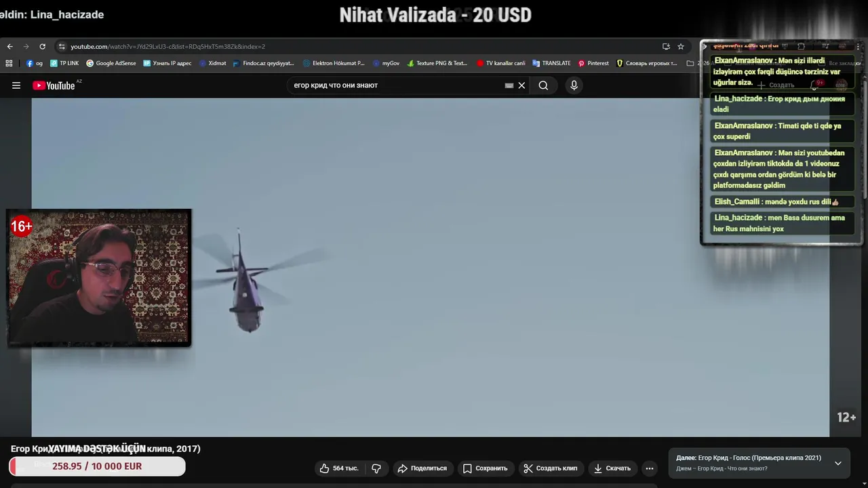This screenshot has width=868, height=488.
Task: Click the install app icon in address bar
Action: [666, 47]
